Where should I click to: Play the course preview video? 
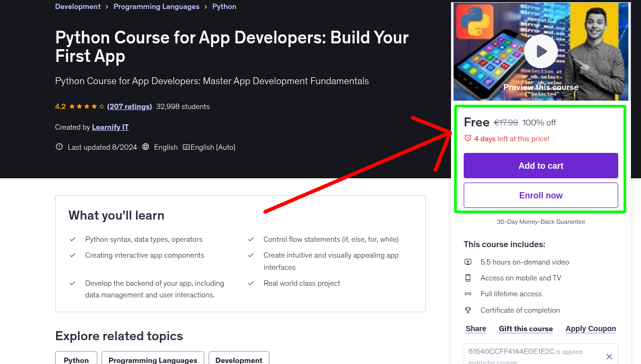(540, 51)
